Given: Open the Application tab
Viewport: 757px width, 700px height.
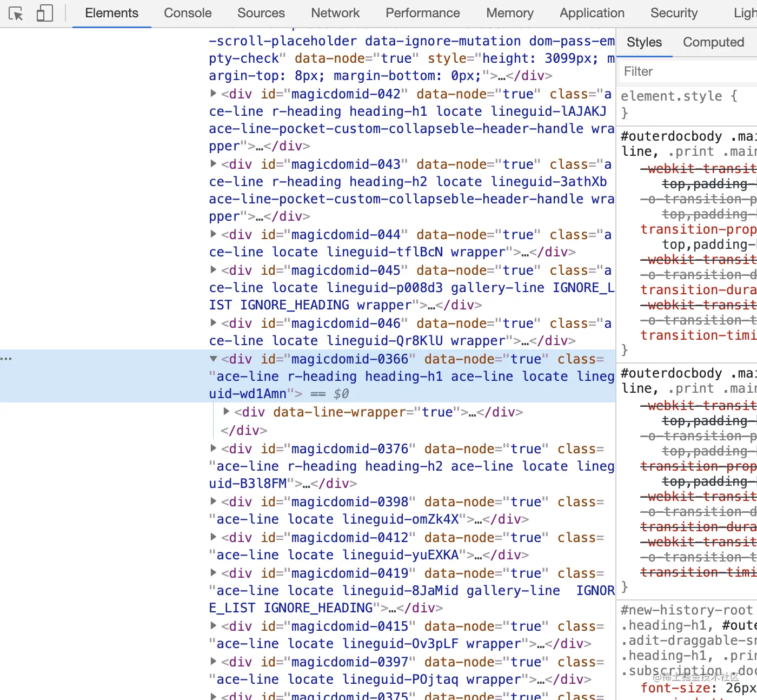Looking at the screenshot, I should 592,13.
